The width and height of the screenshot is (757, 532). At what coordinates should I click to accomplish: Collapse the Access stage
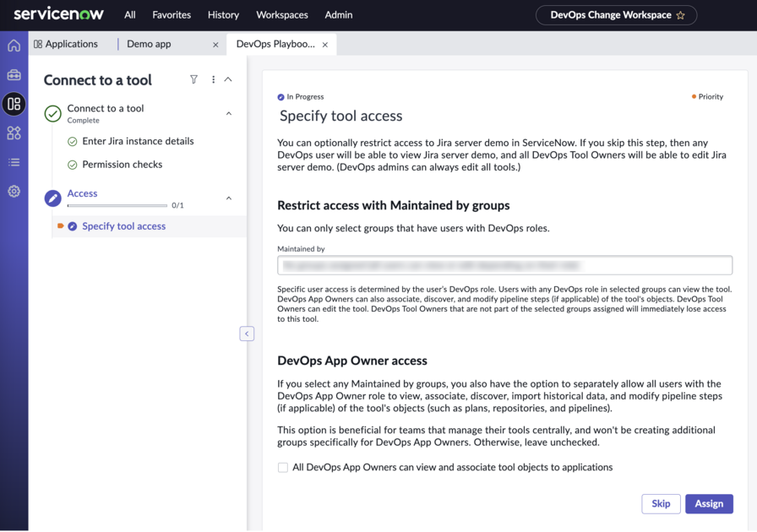point(229,198)
